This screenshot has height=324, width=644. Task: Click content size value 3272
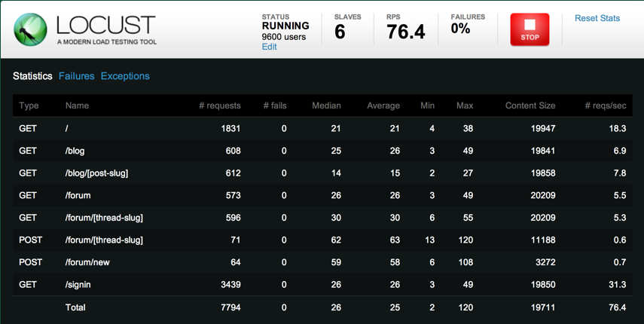click(x=545, y=262)
